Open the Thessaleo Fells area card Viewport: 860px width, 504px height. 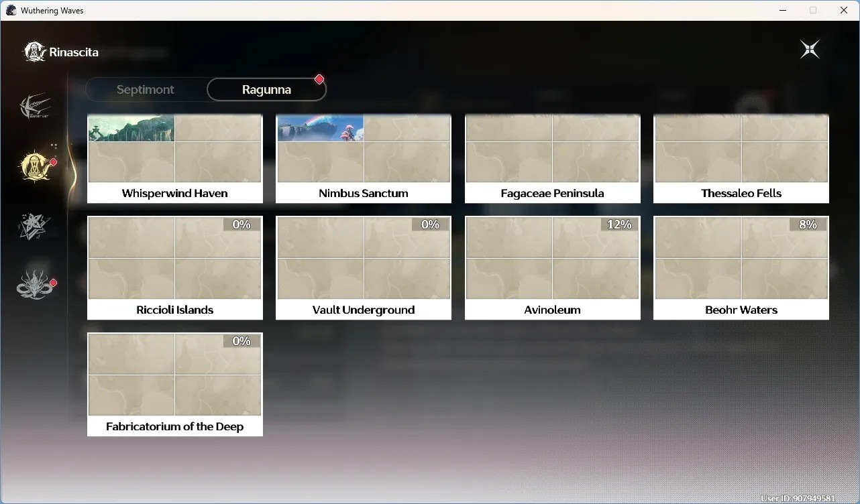(x=741, y=159)
